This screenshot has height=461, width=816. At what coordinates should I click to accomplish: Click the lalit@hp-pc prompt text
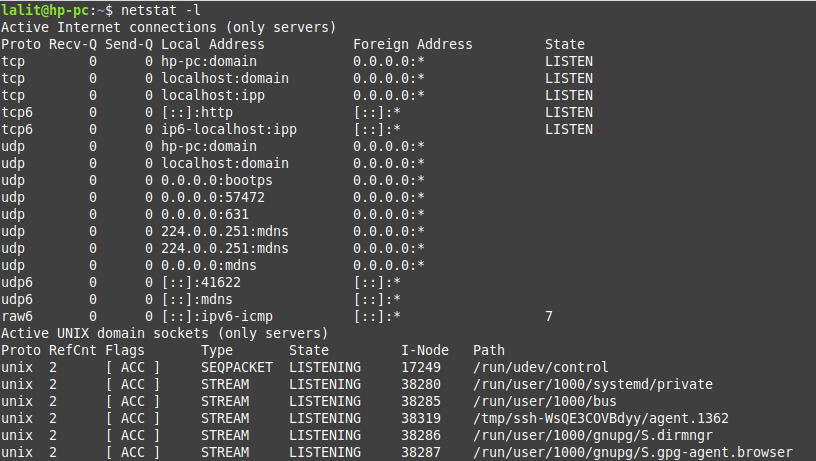pos(45,10)
